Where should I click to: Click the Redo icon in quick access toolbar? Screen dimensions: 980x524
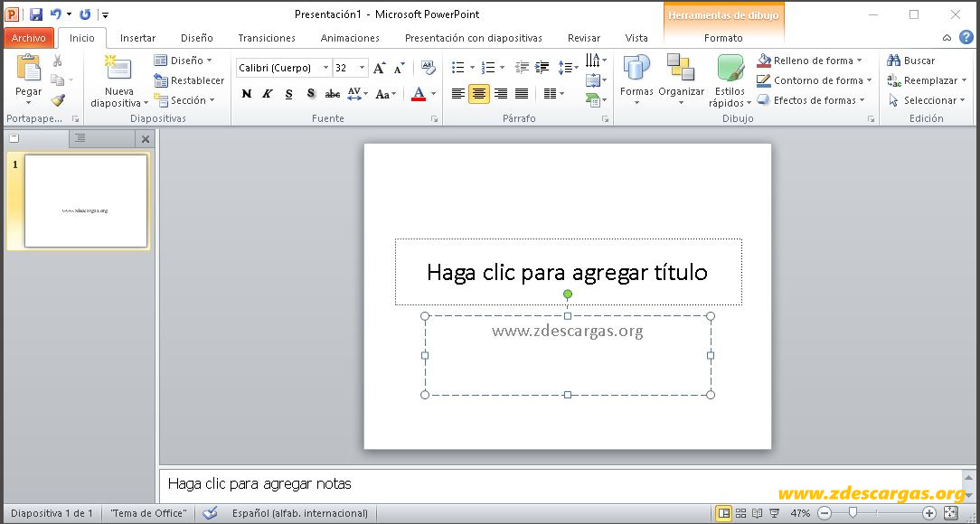pyautogui.click(x=85, y=14)
